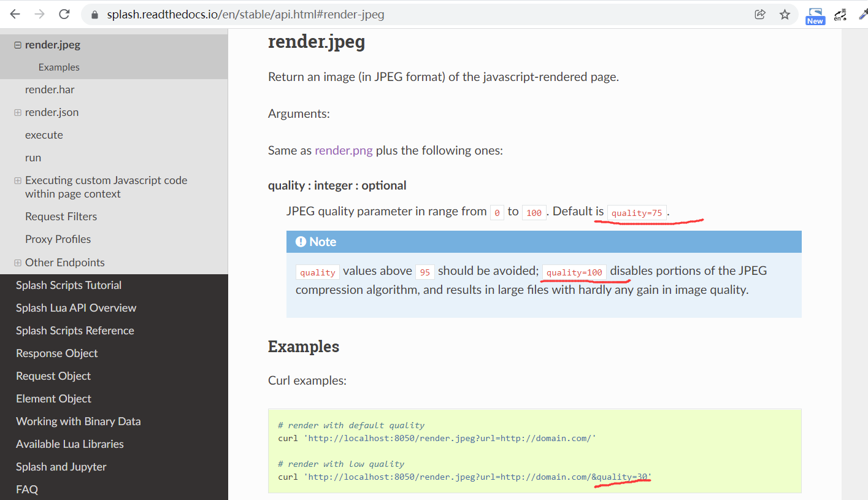
Task: Click 'quality : integer : optional' text
Action: pos(337,185)
